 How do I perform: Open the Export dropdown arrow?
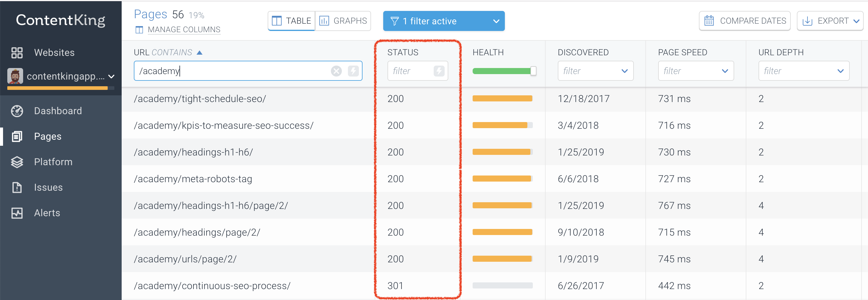click(x=856, y=21)
